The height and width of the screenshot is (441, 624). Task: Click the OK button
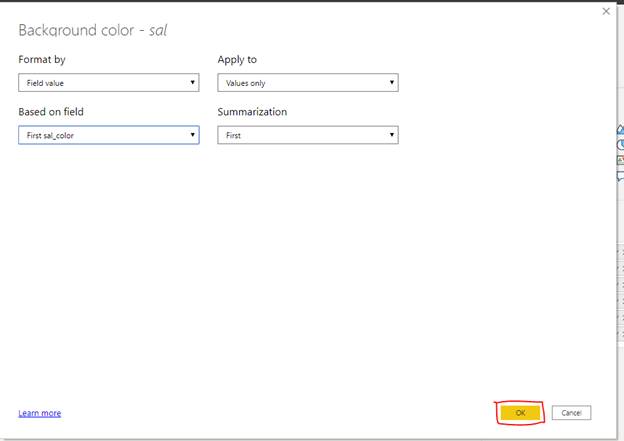coord(520,413)
